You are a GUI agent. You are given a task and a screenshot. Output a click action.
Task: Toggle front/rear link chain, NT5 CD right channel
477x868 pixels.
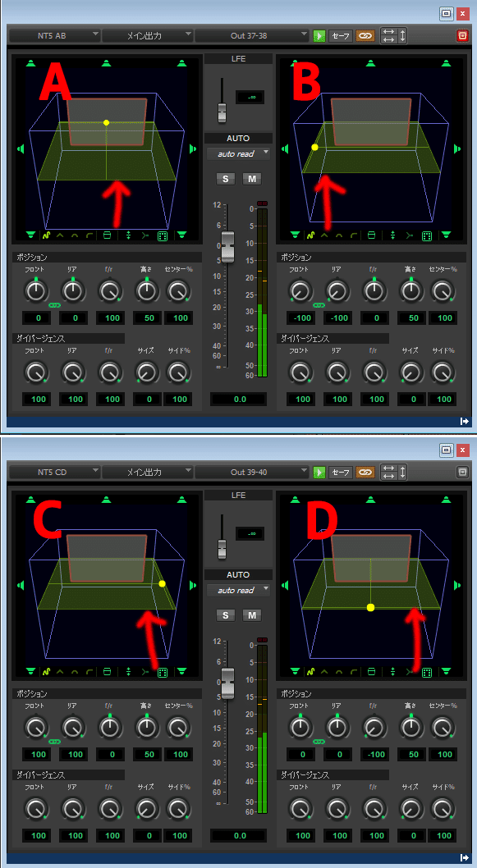[x=319, y=742]
